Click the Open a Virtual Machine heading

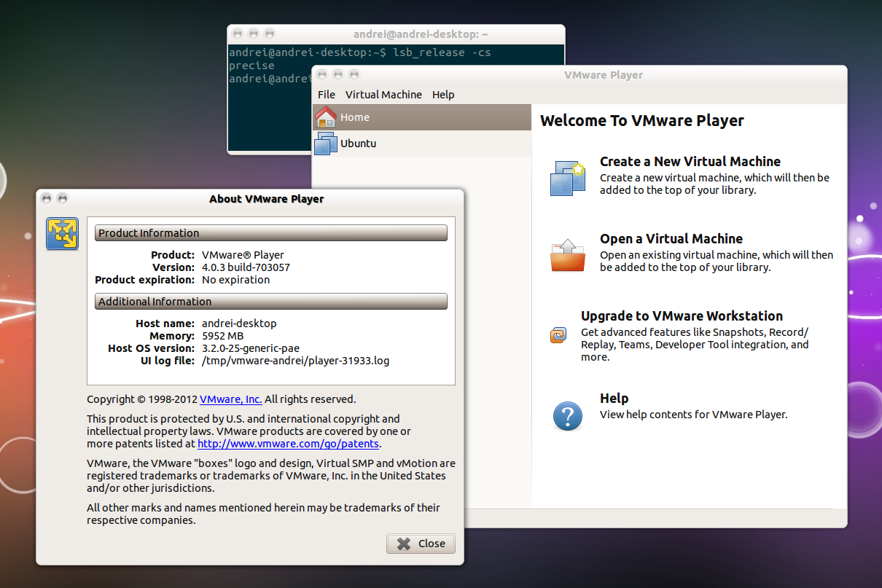671,239
